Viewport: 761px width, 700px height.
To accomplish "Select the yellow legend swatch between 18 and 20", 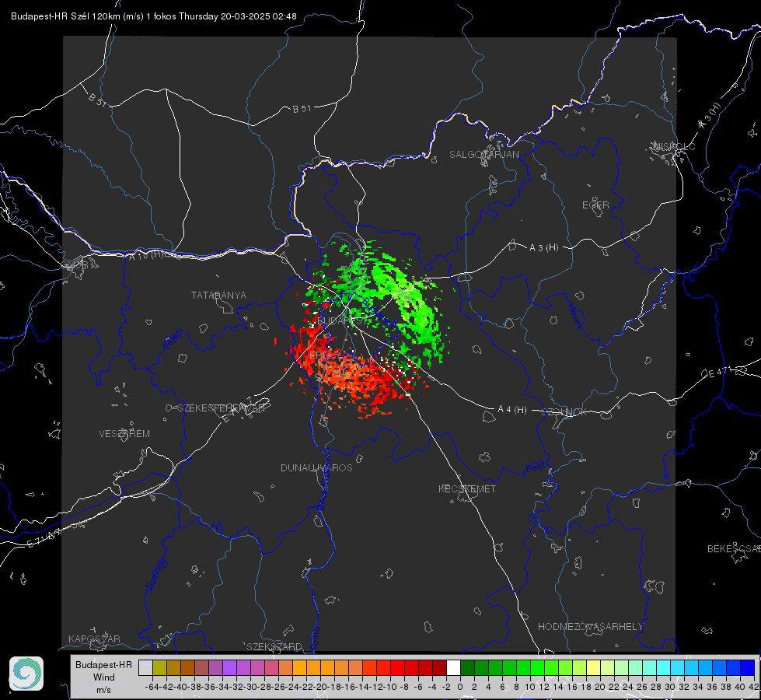I will (x=593, y=667).
